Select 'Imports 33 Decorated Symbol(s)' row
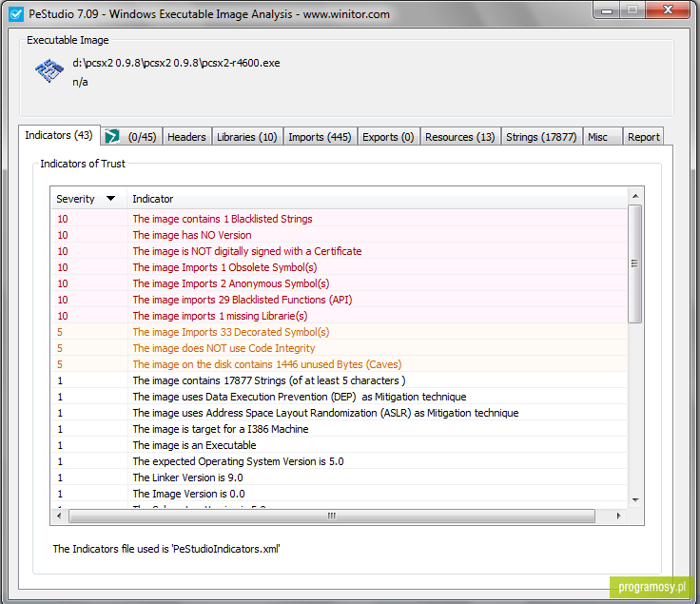This screenshot has height=604, width=700. [339, 332]
